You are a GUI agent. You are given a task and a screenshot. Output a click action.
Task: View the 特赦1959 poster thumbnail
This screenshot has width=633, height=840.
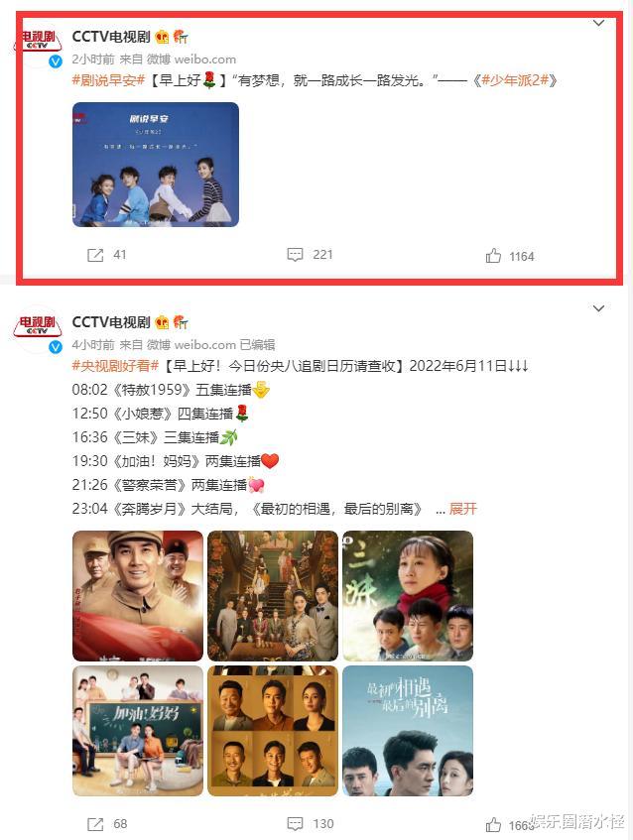pos(138,596)
